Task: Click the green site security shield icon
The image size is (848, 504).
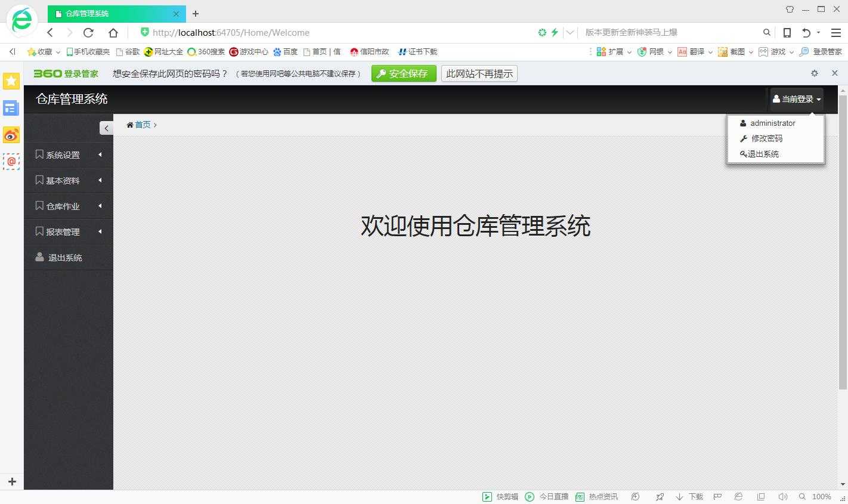Action: [144, 32]
